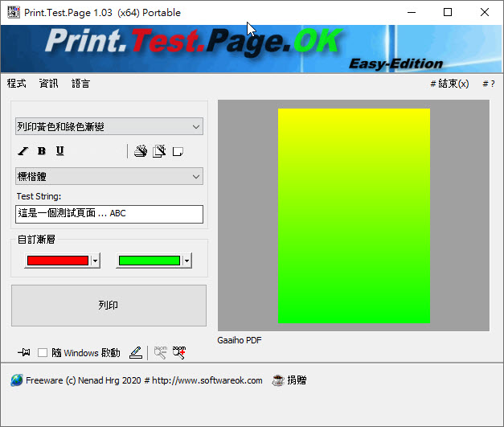The image size is (504, 427).
Task: Toggle italic text formatting
Action: click(x=23, y=151)
